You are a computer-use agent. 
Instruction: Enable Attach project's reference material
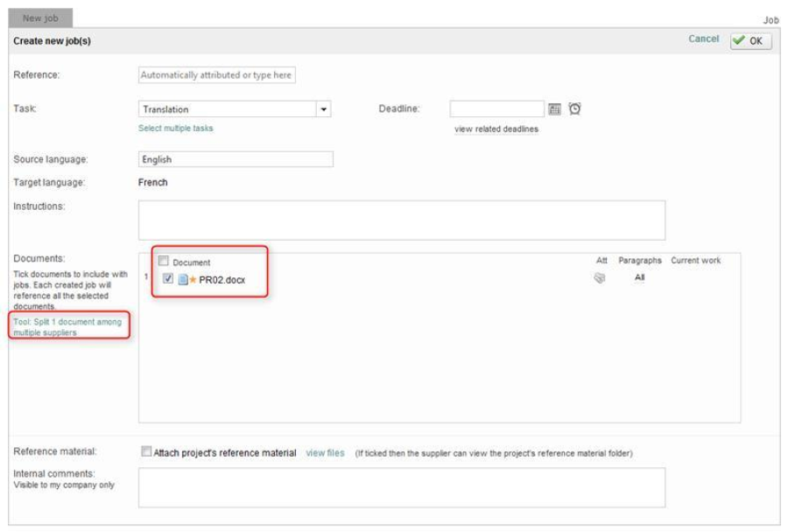coord(145,452)
